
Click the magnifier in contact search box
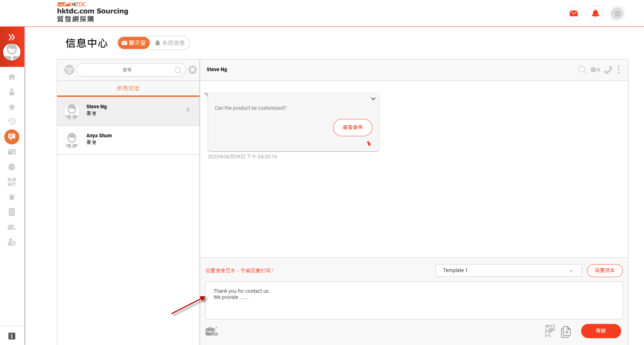tap(178, 70)
